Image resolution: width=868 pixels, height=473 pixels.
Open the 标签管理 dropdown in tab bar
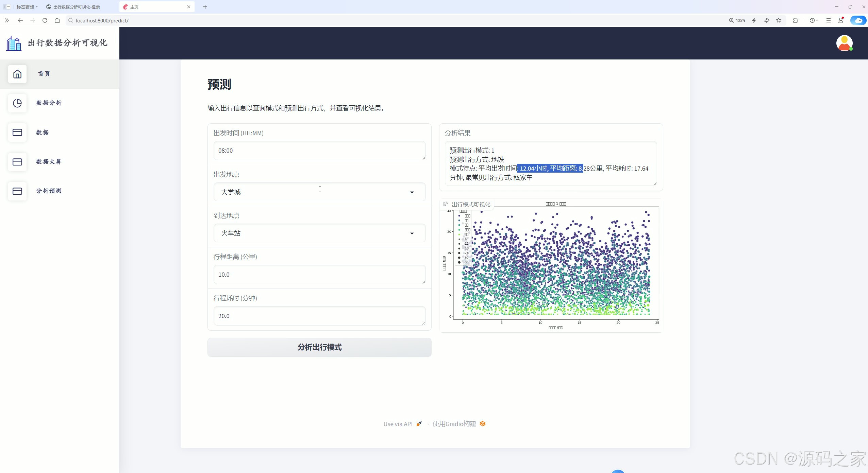27,7
